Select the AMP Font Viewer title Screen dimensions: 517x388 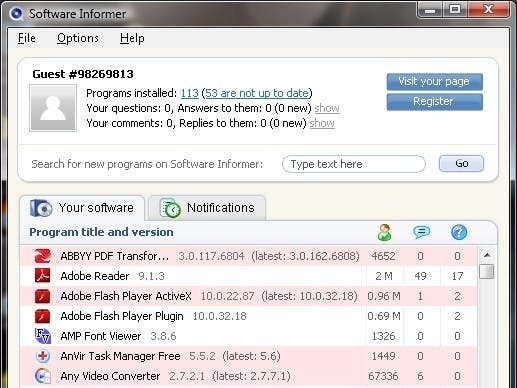[x=101, y=336]
